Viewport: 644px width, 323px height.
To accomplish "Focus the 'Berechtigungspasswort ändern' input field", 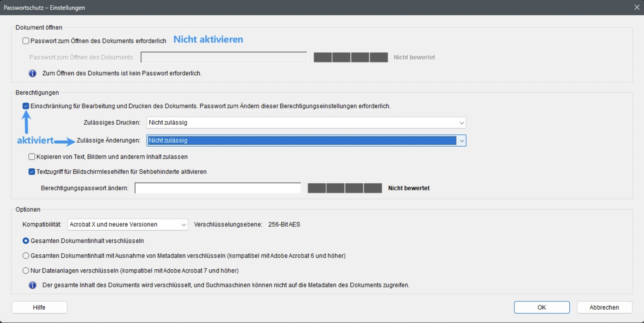I will (x=218, y=188).
